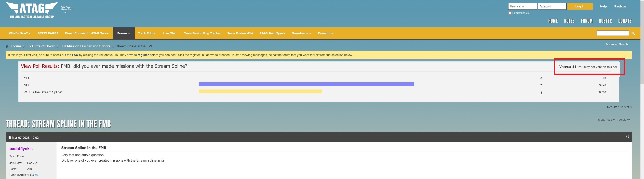Select Direct Connect to ATAG Server
Screen dimensions: 644x179
click(x=87, y=33)
